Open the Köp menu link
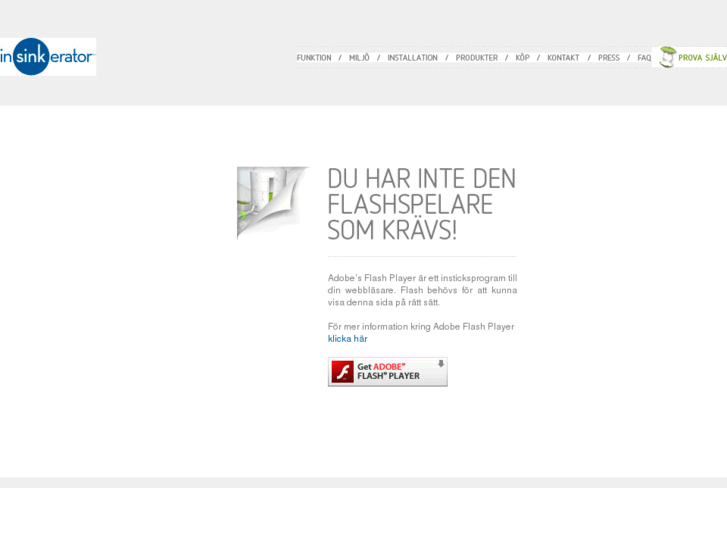This screenshot has width=727, height=545. pyautogui.click(x=523, y=58)
